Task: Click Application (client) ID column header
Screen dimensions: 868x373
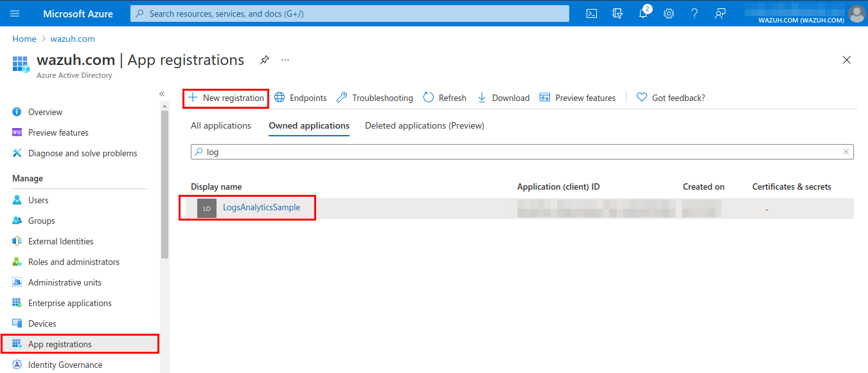Action: [558, 186]
